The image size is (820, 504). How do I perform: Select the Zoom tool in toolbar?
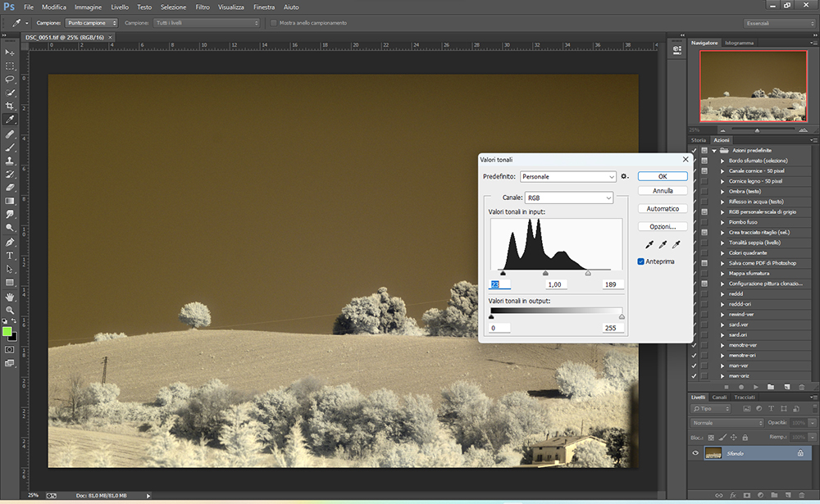pos(11,310)
